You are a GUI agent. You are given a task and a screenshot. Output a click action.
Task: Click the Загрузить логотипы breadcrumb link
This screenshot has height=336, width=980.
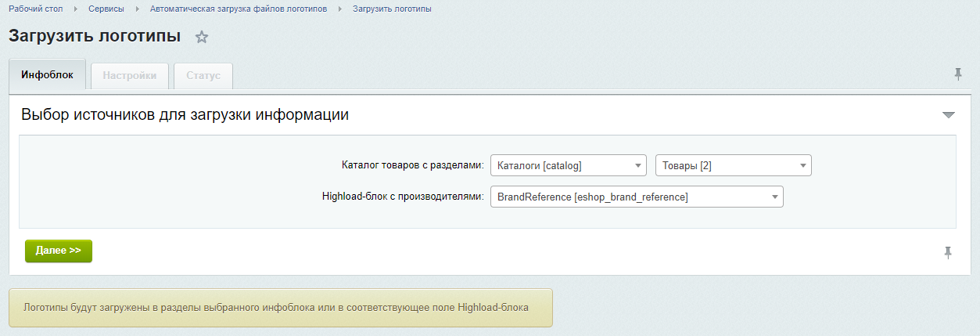coord(392,9)
